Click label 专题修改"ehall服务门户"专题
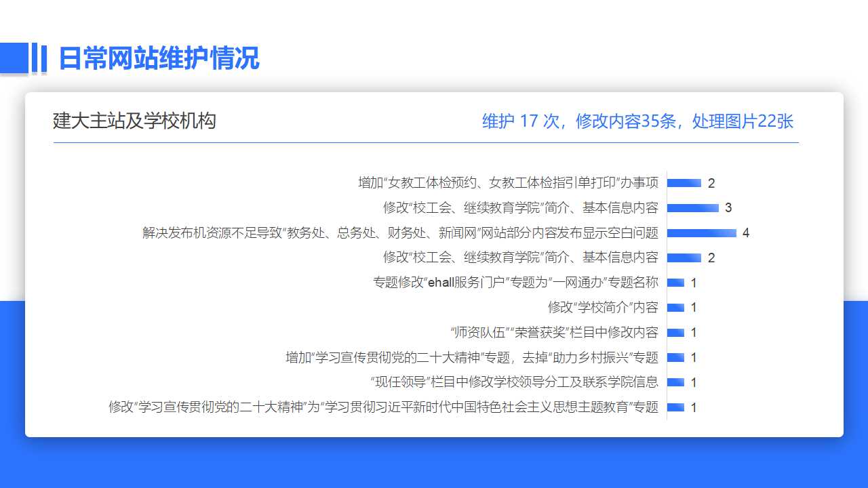The height and width of the screenshot is (488, 868). (x=515, y=283)
